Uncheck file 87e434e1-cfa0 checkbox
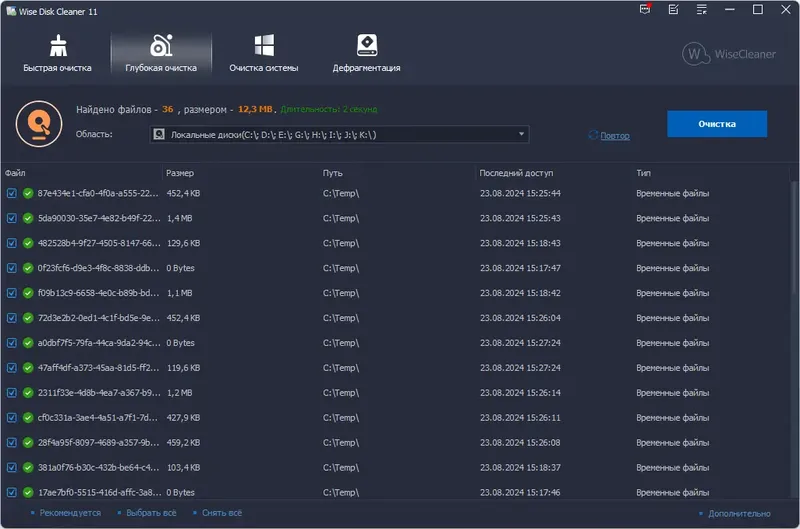The width and height of the screenshot is (800, 529). [12, 193]
